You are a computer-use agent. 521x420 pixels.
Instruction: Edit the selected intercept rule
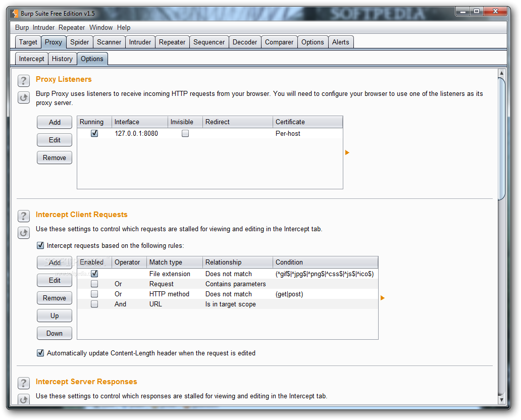point(55,280)
